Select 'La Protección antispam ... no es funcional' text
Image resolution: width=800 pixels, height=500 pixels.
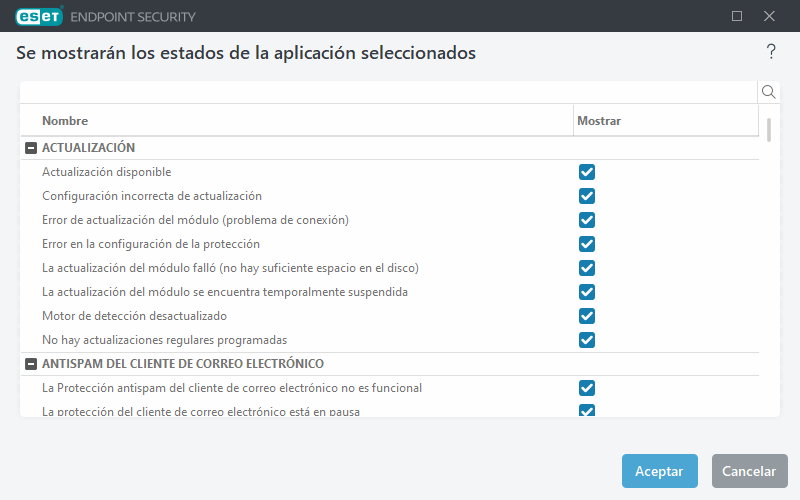point(232,388)
